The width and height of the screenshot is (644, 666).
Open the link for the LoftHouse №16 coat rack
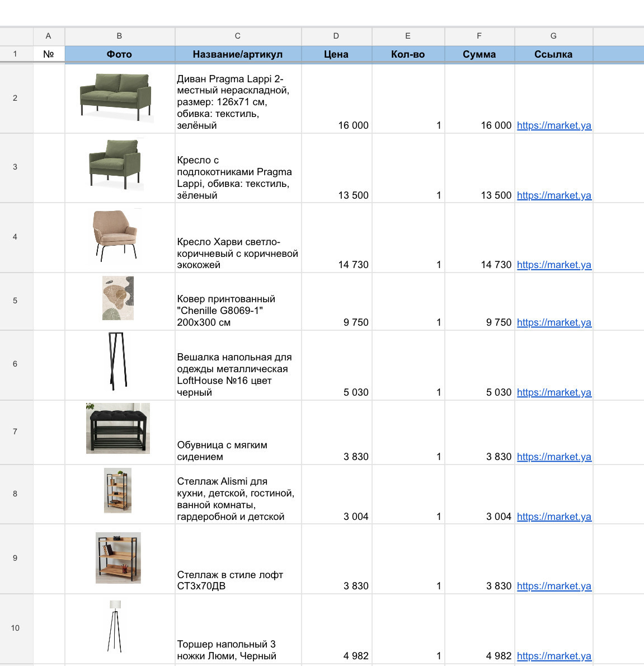click(554, 392)
